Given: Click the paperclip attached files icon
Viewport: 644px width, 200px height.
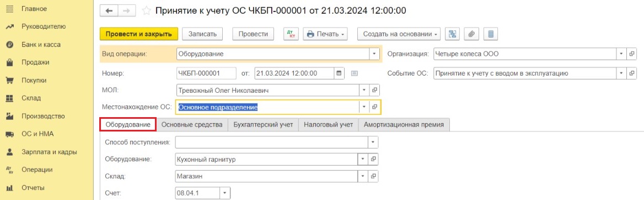Looking at the screenshot, I should click(x=471, y=34).
